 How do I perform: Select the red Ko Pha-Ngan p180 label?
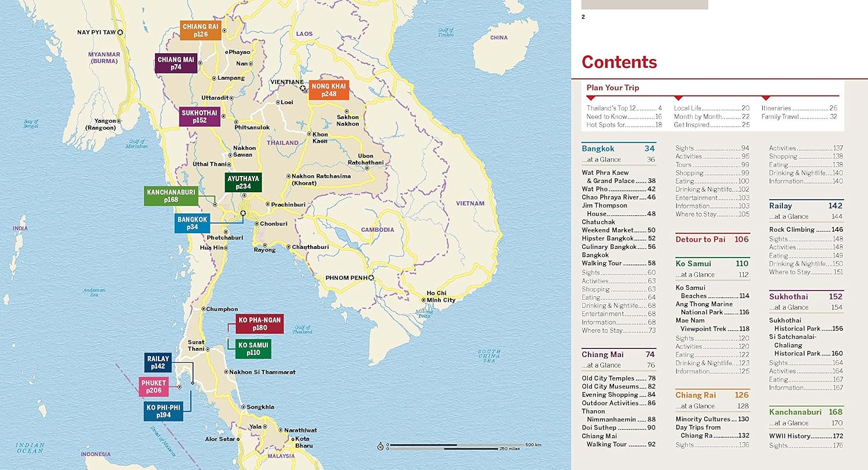pos(259,324)
